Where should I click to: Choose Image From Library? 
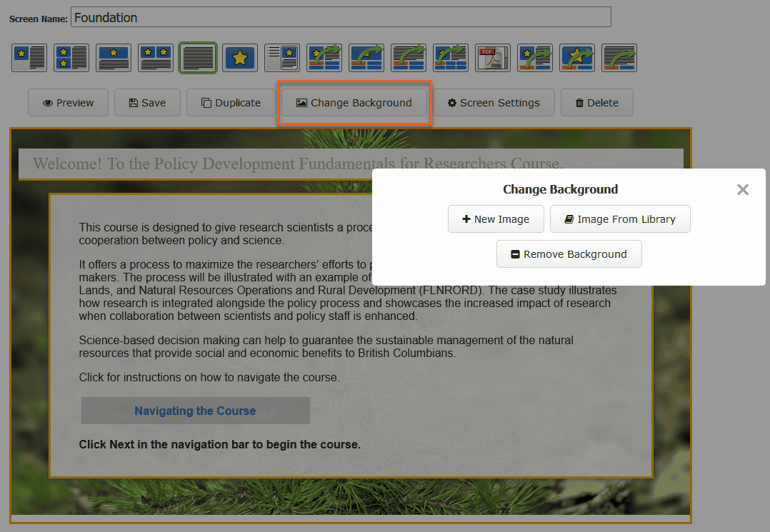(x=620, y=219)
